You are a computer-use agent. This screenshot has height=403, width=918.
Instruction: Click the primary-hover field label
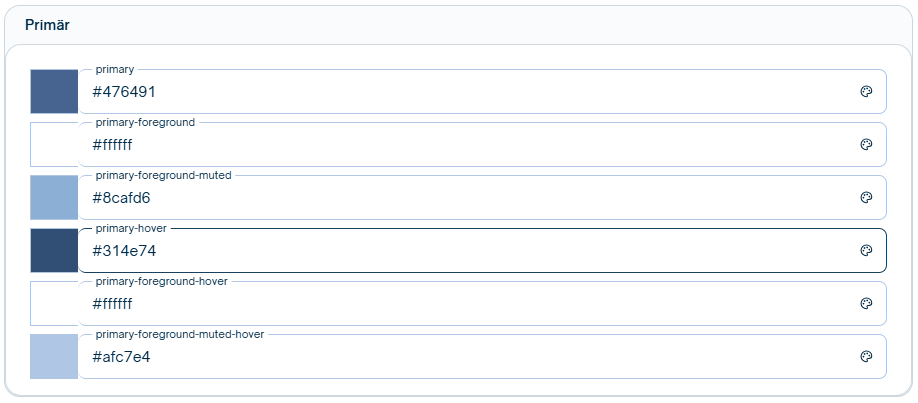131,228
